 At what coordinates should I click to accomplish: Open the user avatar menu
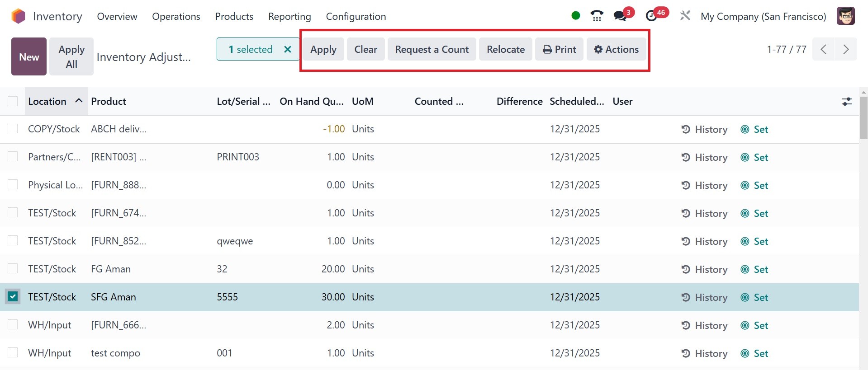(x=845, y=16)
